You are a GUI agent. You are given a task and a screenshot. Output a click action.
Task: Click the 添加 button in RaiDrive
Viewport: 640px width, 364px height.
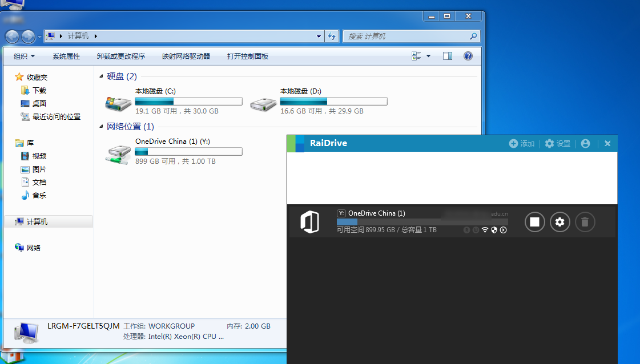pos(522,143)
